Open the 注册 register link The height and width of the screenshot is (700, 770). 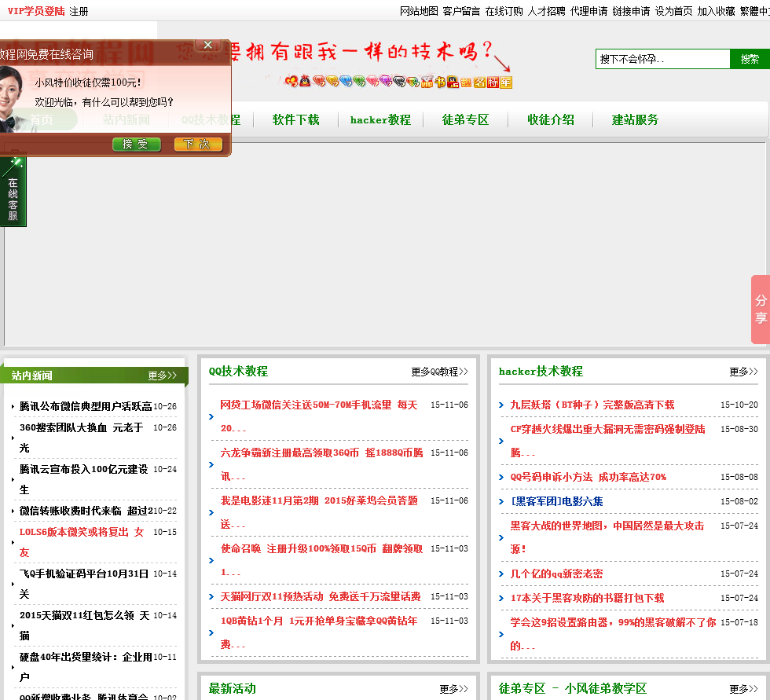coord(79,11)
